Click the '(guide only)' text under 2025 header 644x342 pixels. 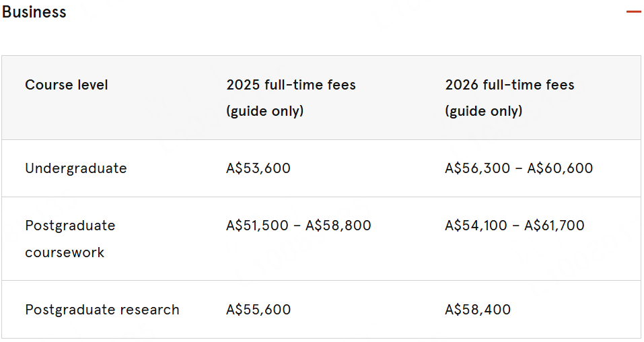pyautogui.click(x=265, y=111)
